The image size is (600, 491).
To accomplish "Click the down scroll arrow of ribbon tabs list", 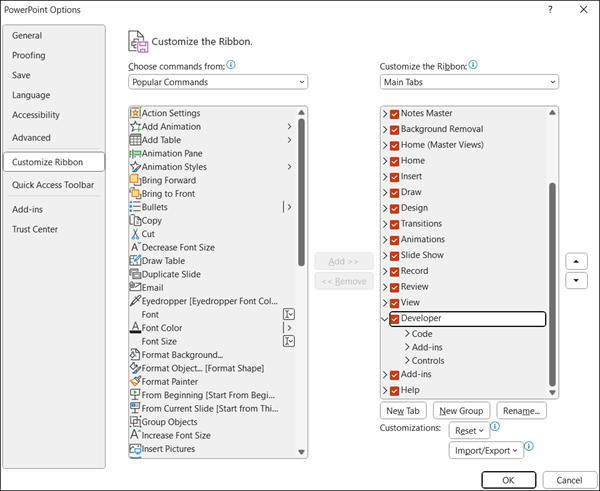I will pos(552,392).
